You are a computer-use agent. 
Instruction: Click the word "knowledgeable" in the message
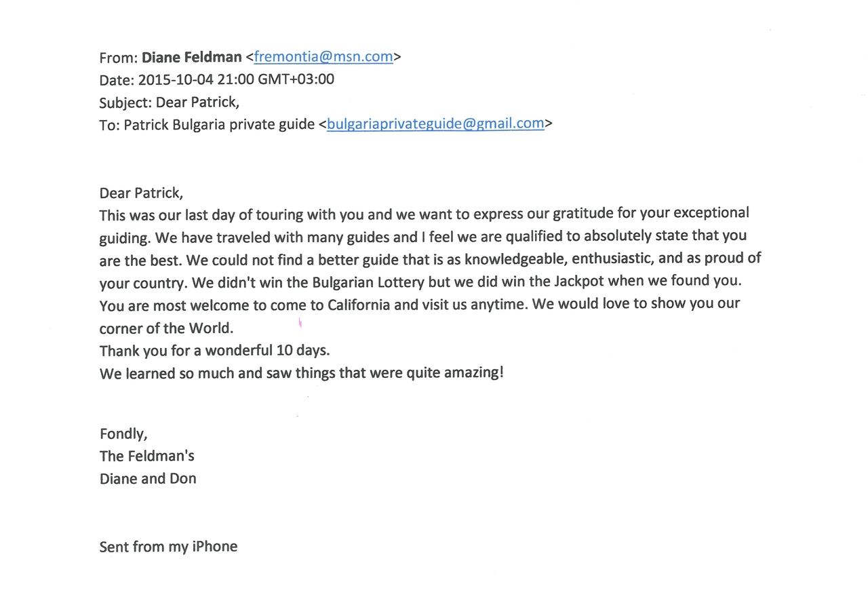514,259
